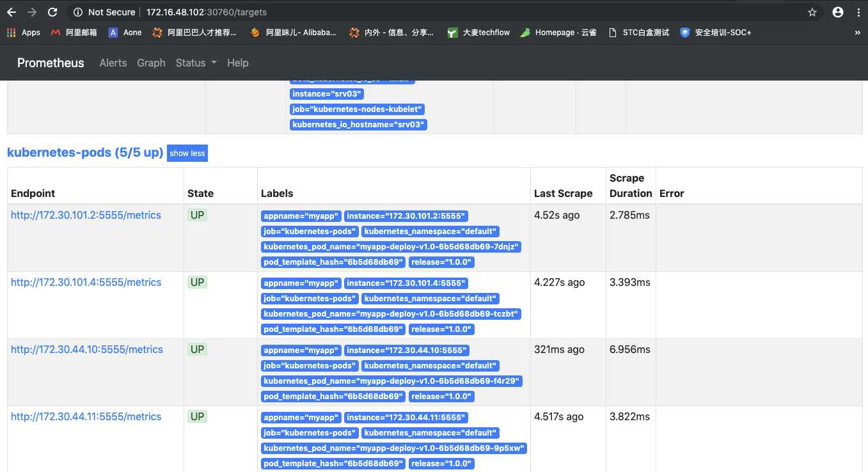Click the instance="srv03" label
Viewport: 868px width, 472px height.
point(327,94)
